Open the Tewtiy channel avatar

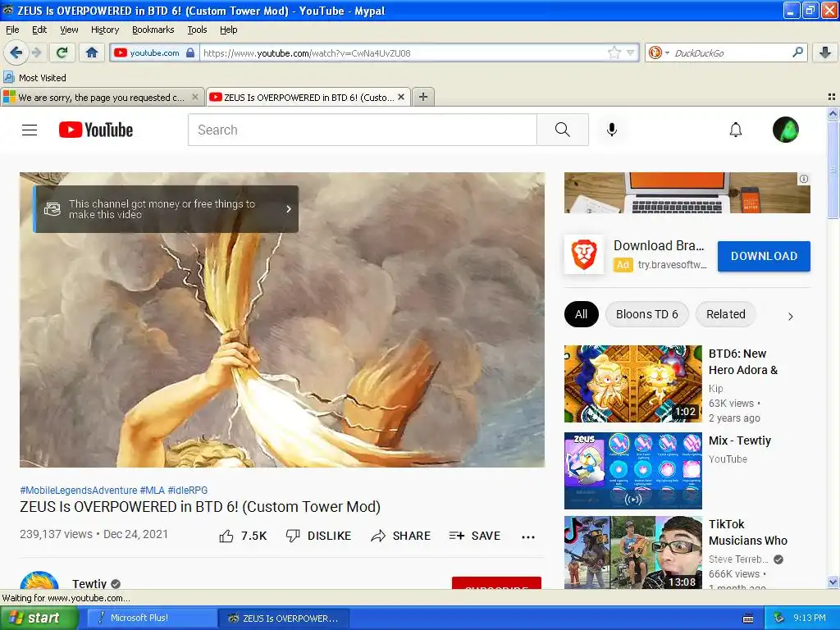coord(39,581)
